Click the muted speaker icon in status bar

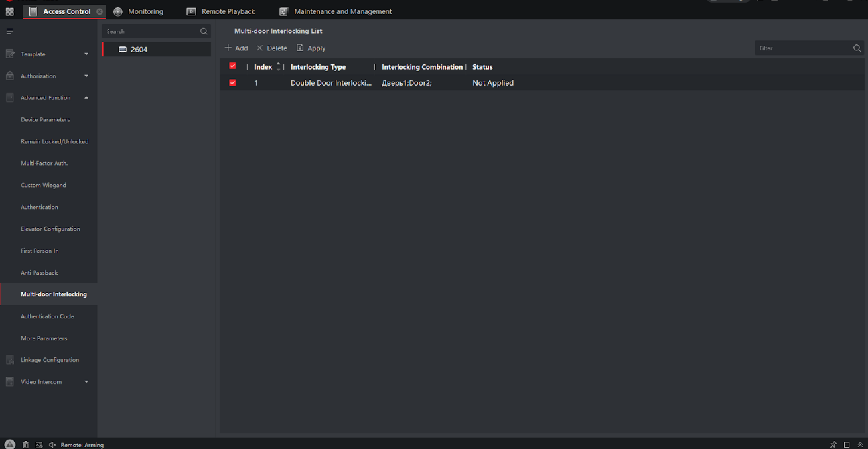pos(52,445)
